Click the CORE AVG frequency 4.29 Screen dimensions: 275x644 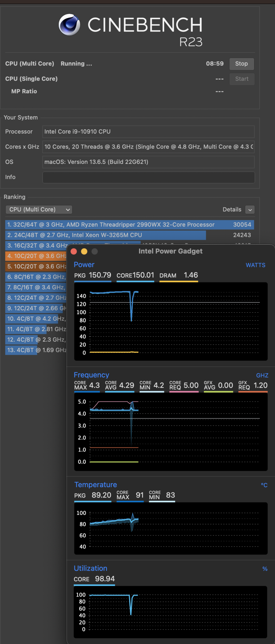click(127, 385)
